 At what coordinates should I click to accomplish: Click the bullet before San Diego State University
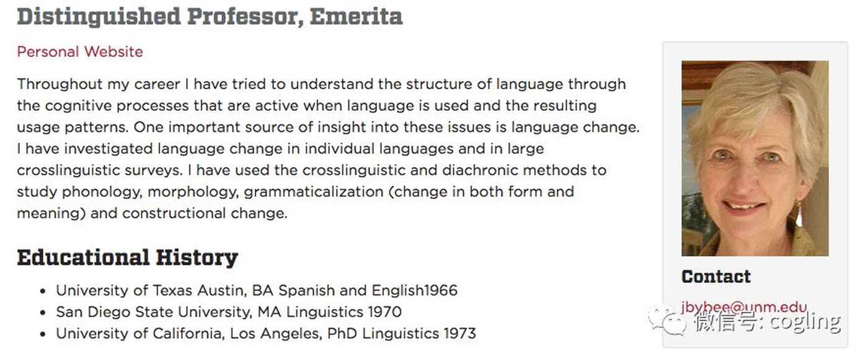(x=42, y=313)
